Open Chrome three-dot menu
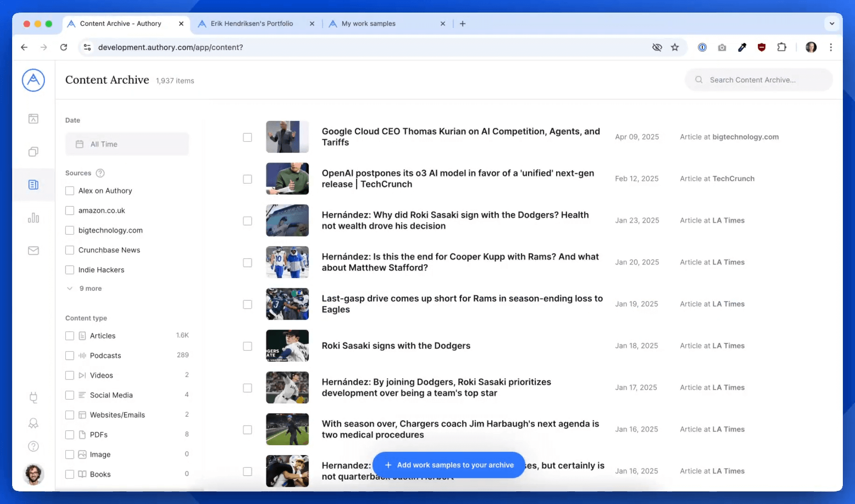Viewport: 855px width, 504px height. 831,47
